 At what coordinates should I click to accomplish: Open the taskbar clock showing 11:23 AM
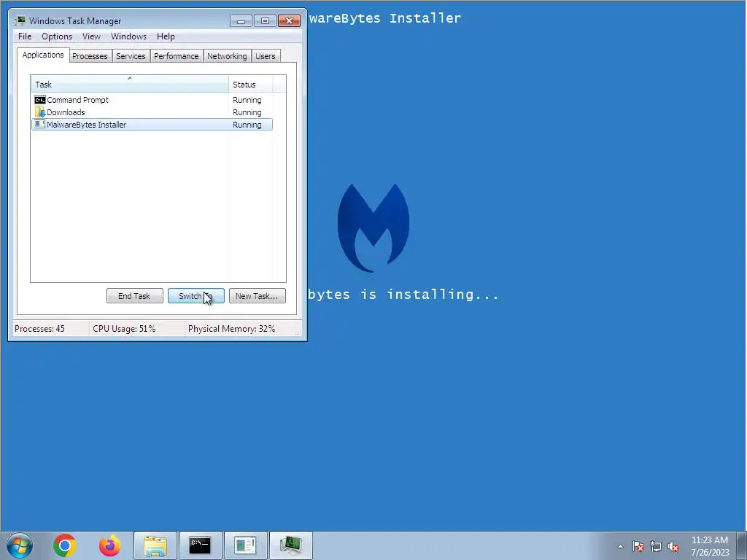(x=710, y=546)
